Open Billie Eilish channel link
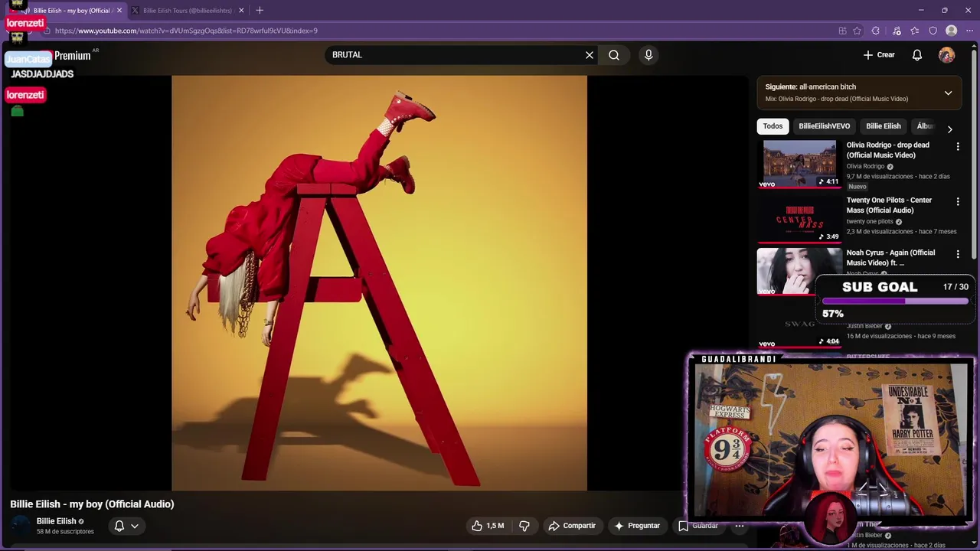This screenshot has height=551, width=980. point(57,521)
